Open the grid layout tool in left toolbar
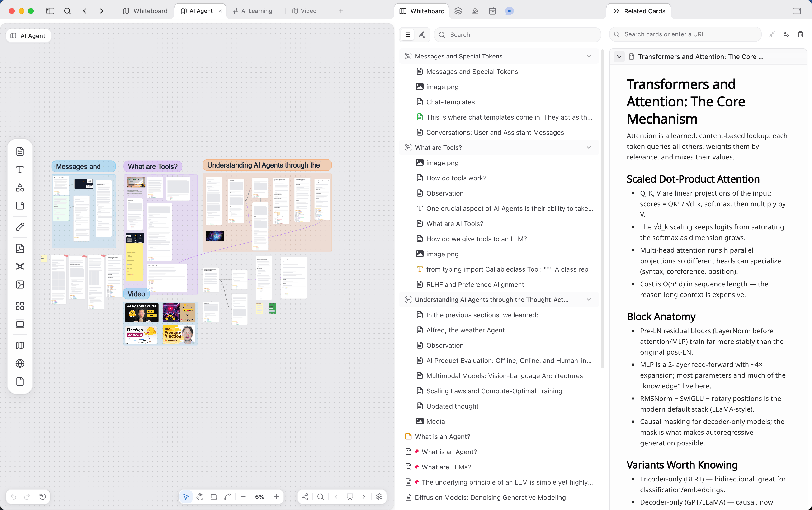Viewport: 812px width, 510px height. click(x=20, y=306)
